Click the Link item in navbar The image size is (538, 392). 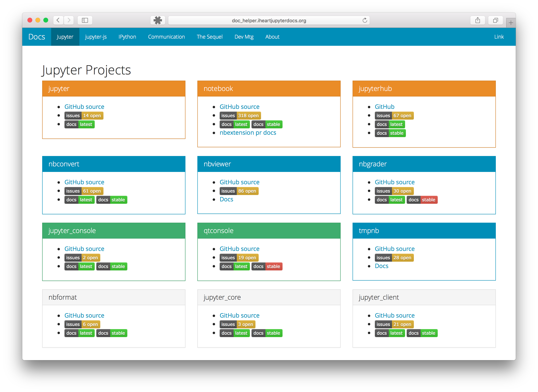(x=499, y=37)
